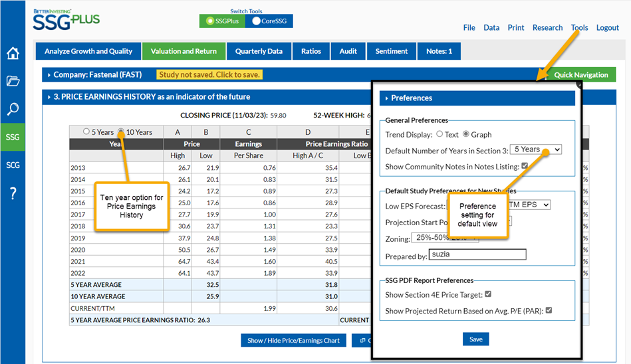
Task: Open the Research menu
Action: tap(547, 28)
